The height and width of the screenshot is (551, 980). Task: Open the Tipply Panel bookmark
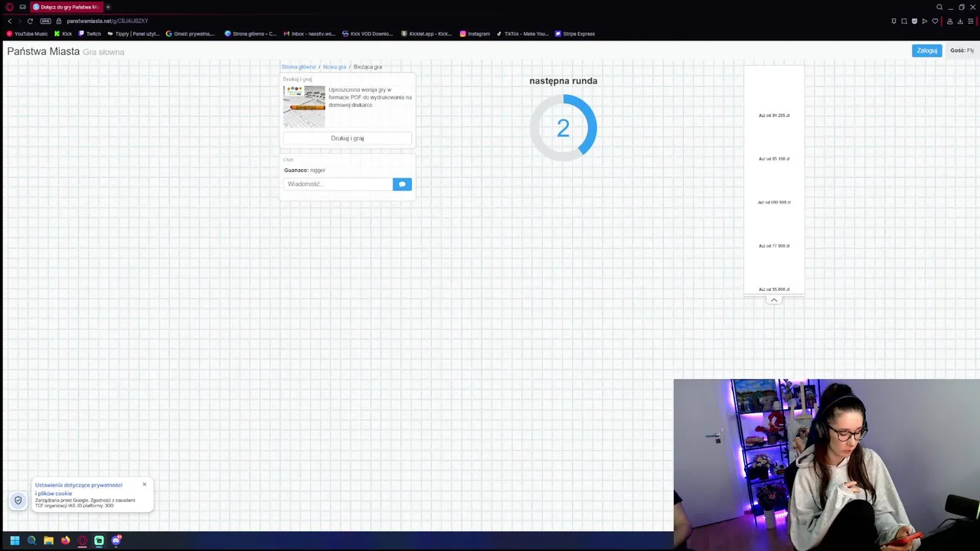133,34
